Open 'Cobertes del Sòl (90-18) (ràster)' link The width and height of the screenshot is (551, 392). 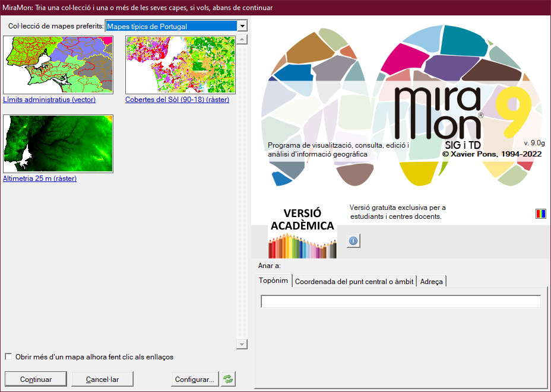tap(177, 100)
